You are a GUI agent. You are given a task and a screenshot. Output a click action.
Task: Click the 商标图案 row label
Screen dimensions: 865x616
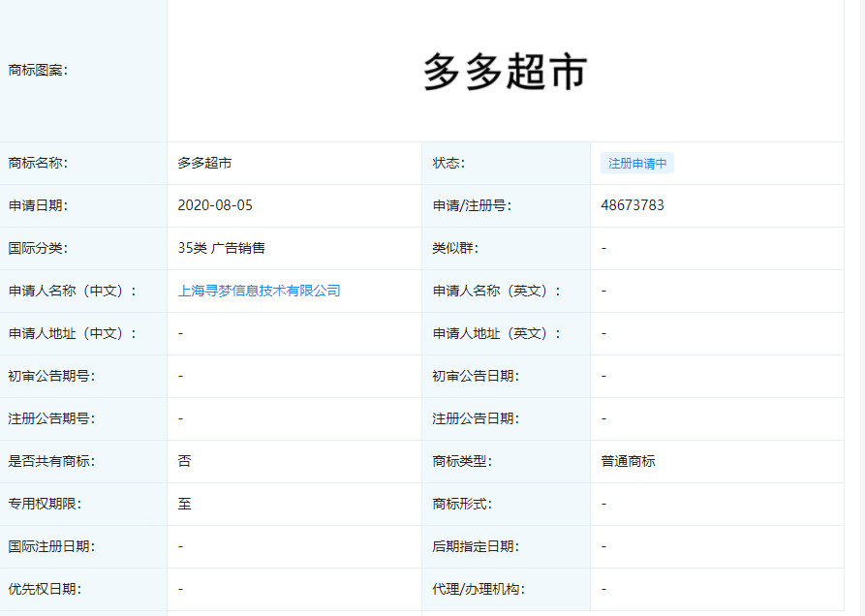(x=38, y=70)
